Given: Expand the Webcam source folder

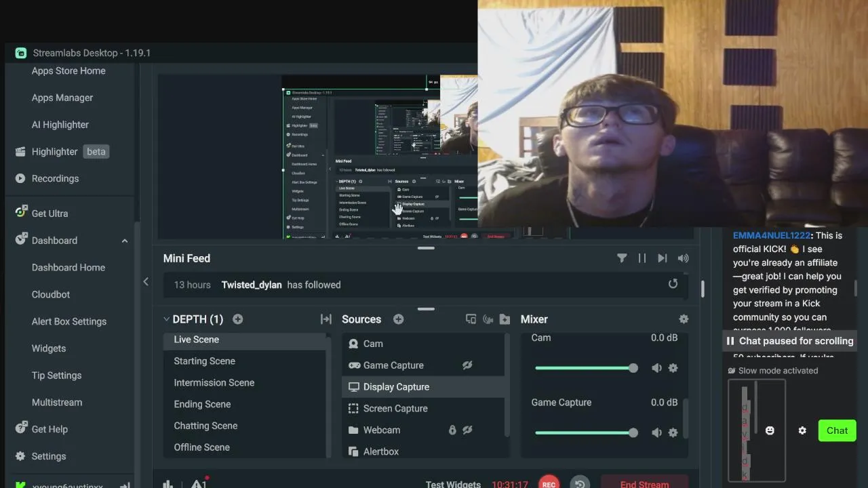Looking at the screenshot, I should [353, 430].
